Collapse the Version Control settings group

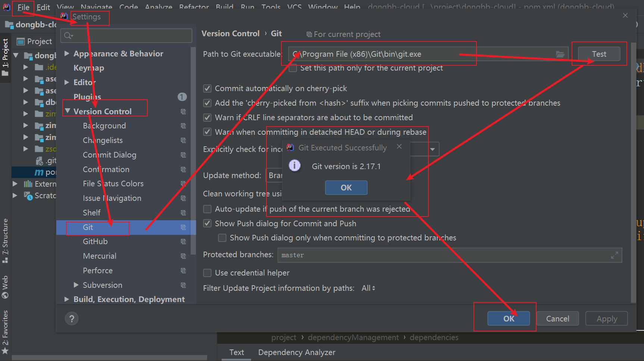point(68,111)
